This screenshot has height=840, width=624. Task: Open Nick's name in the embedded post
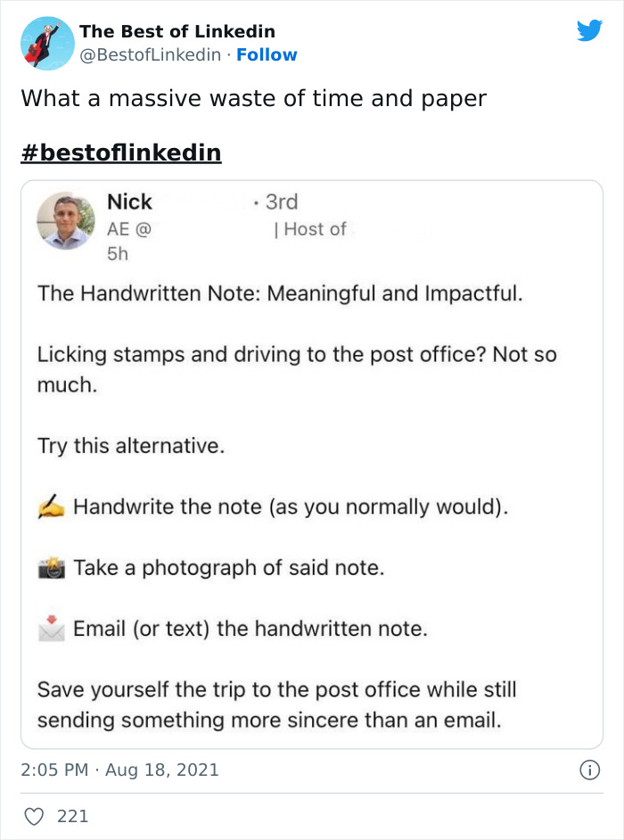(x=129, y=202)
